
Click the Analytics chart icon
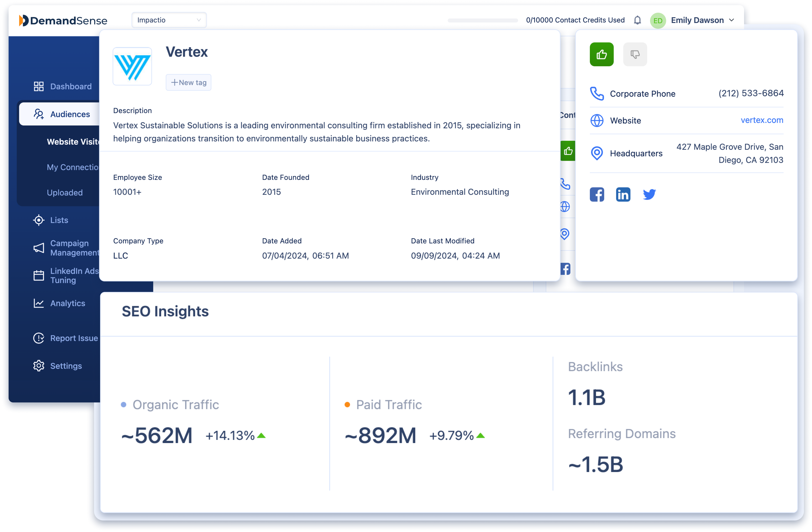point(39,303)
